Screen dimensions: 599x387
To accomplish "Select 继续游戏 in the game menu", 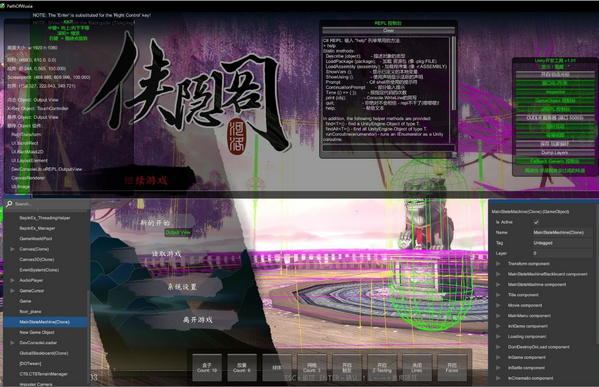I will pyautogui.click(x=146, y=180).
